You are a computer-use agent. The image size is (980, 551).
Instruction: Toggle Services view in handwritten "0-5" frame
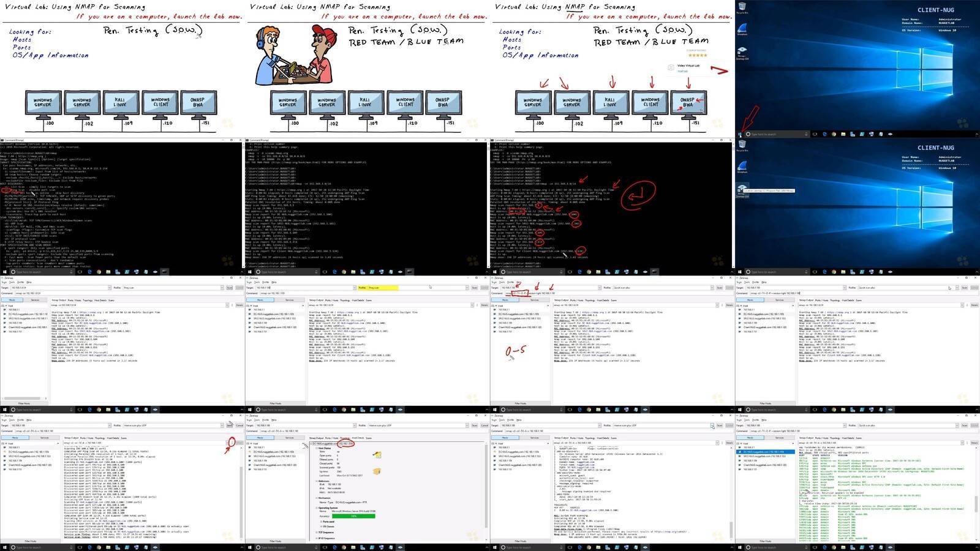[535, 300]
